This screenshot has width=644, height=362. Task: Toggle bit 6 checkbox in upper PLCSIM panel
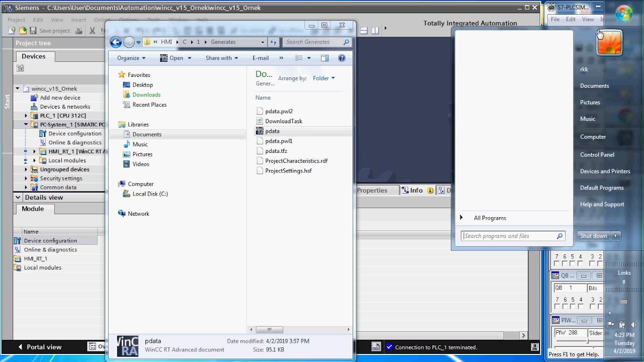point(565,263)
